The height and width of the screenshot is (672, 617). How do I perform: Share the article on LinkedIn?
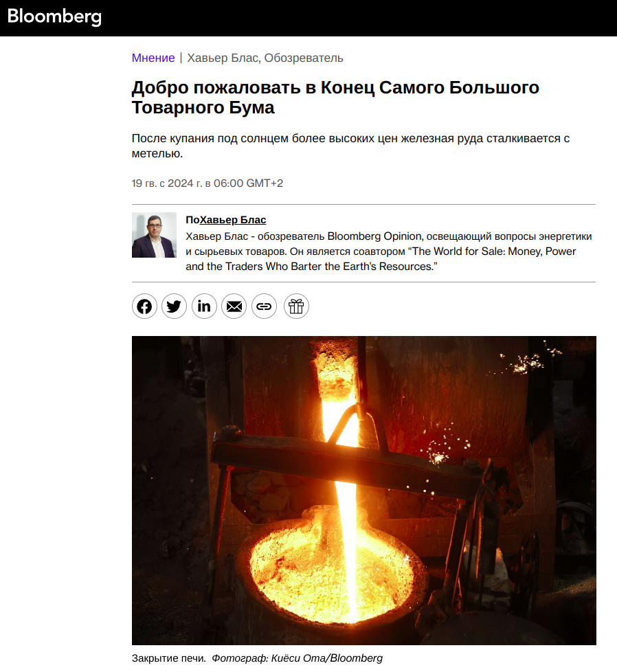point(204,306)
